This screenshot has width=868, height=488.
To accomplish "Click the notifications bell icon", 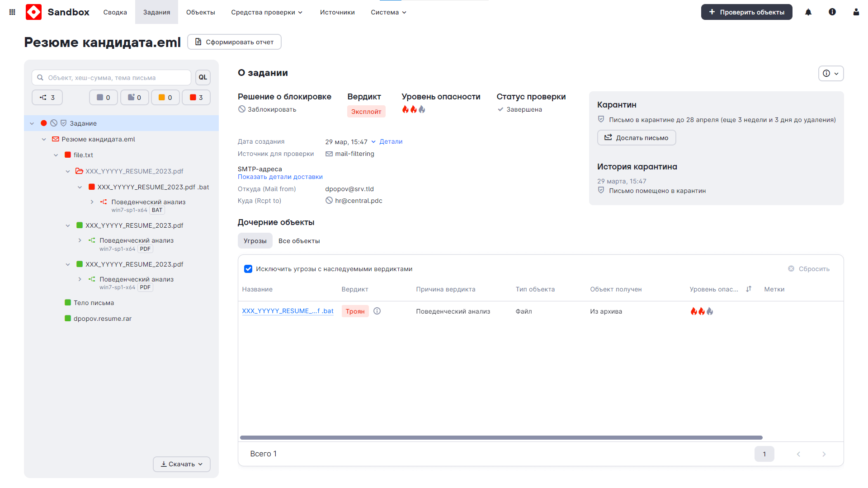I will click(808, 12).
